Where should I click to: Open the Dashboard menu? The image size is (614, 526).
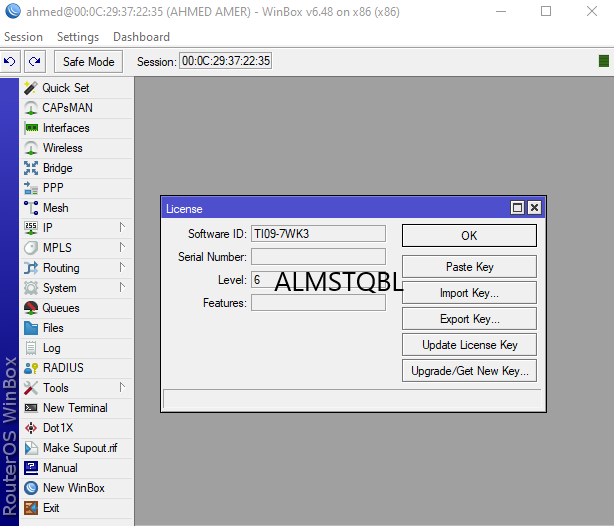click(141, 37)
